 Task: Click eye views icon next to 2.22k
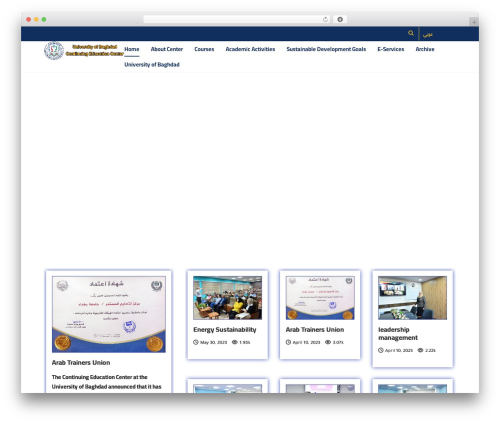coord(420,350)
